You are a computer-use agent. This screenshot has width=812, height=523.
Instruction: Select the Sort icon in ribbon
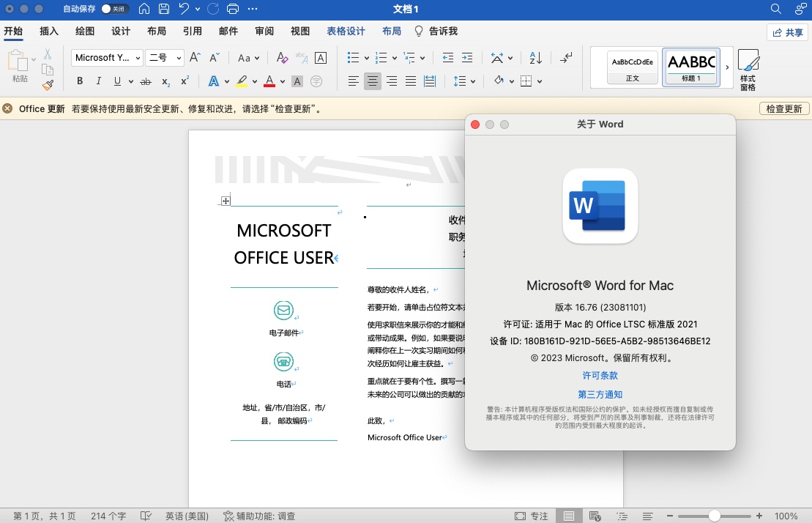click(535, 58)
